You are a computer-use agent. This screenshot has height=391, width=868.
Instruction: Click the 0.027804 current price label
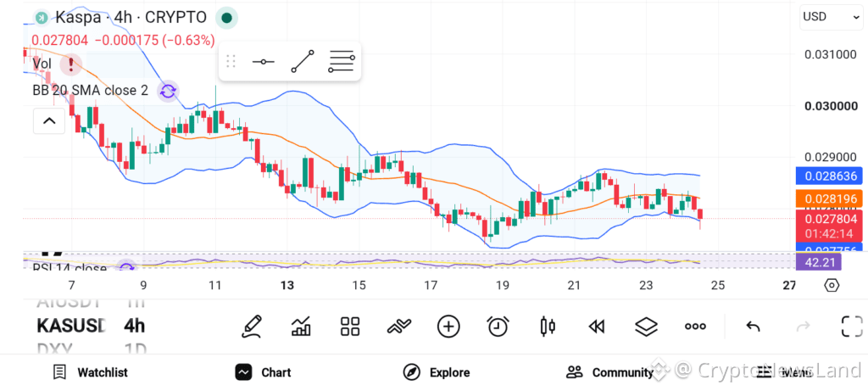coord(829,220)
